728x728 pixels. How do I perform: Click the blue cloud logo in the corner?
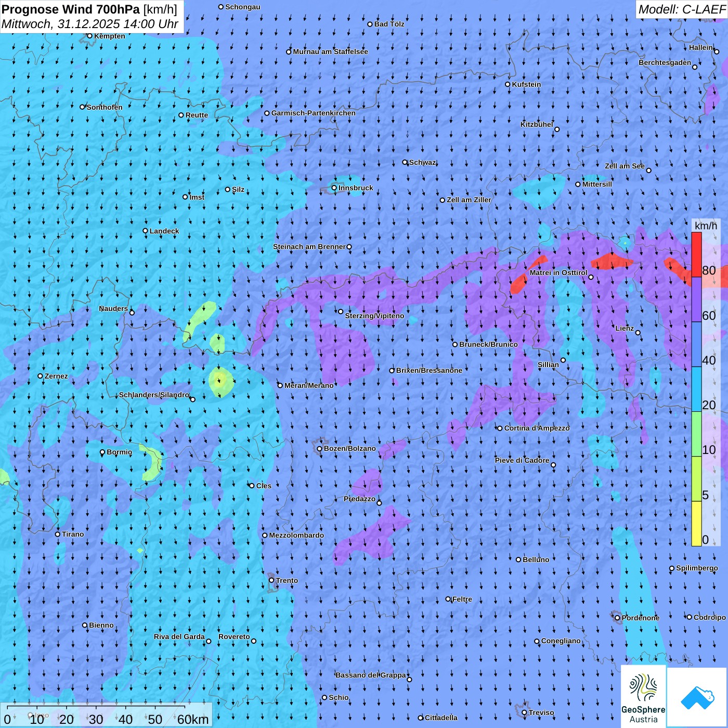697,697
